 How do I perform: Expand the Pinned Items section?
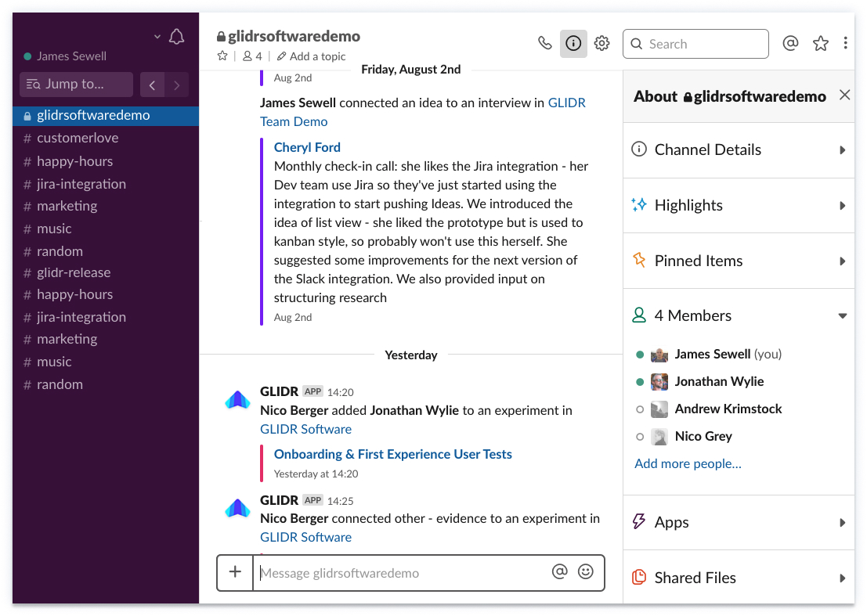tap(739, 261)
